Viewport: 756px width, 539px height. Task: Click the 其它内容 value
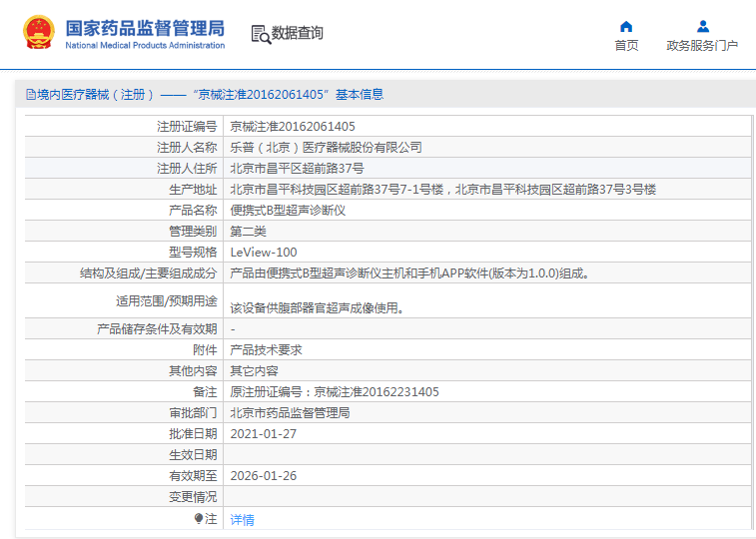pyautogui.click(x=254, y=371)
